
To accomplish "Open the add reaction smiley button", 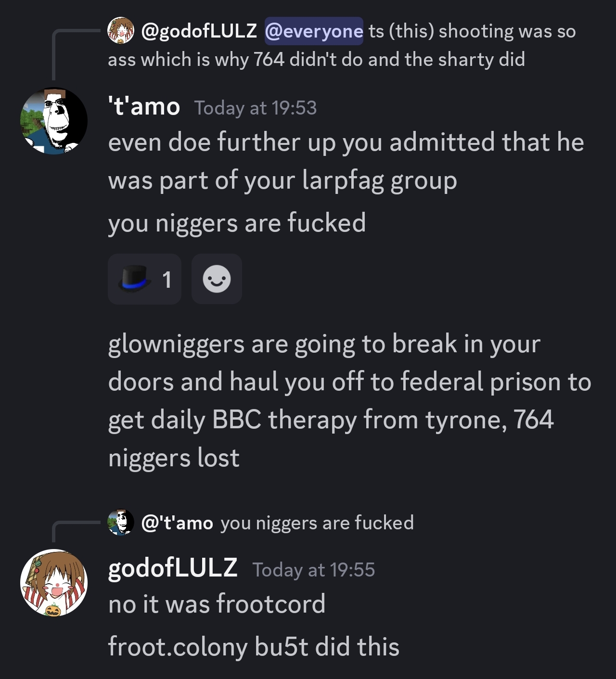I will pyautogui.click(x=217, y=279).
